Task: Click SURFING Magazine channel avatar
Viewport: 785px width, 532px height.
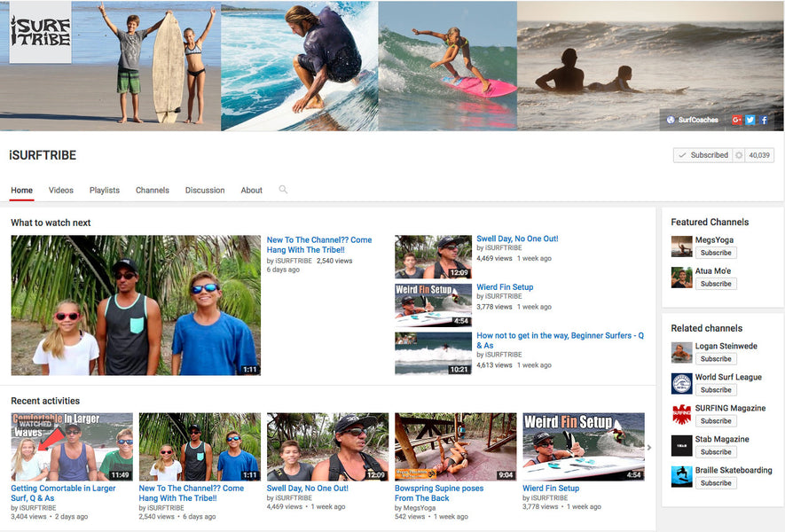Action: click(x=681, y=414)
